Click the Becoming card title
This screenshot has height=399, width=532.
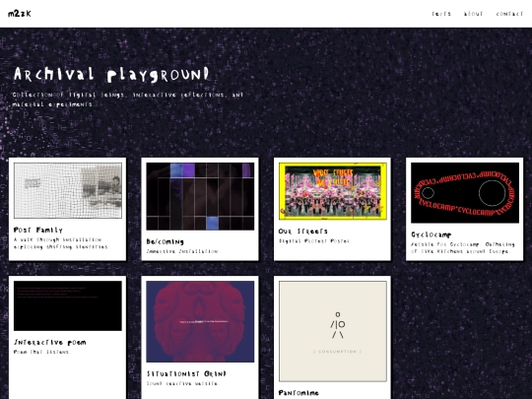pyautogui.click(x=165, y=241)
